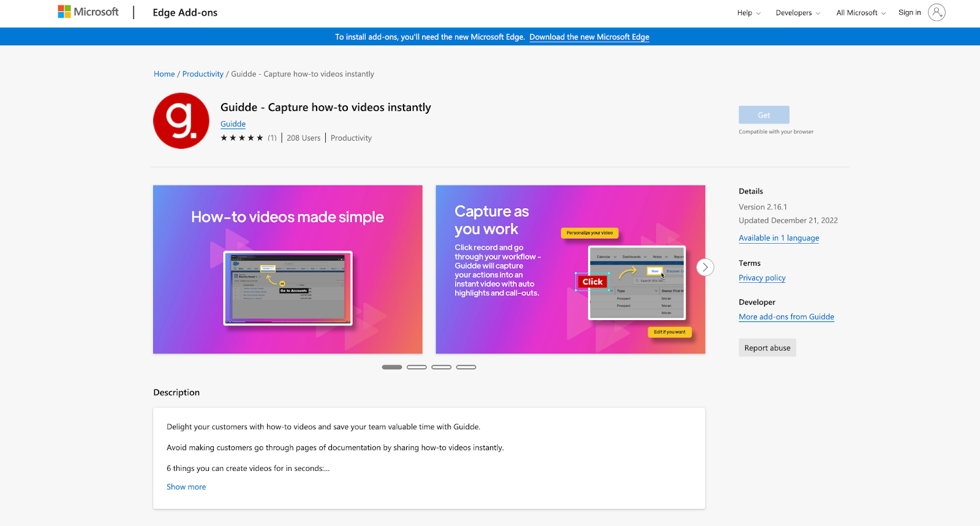The width and height of the screenshot is (980, 526).
Task: Expand description with Show more
Action: tap(186, 487)
